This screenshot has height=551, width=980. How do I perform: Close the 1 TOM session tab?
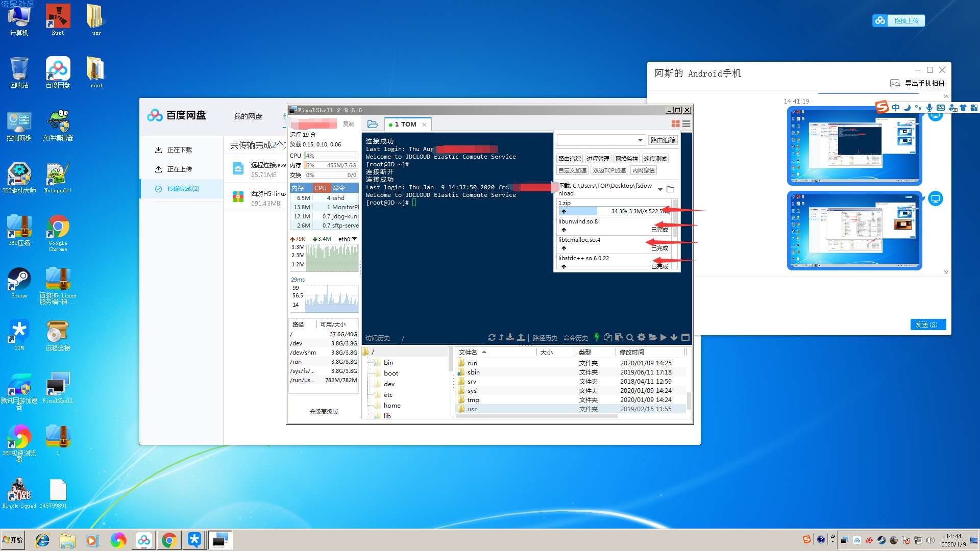424,124
